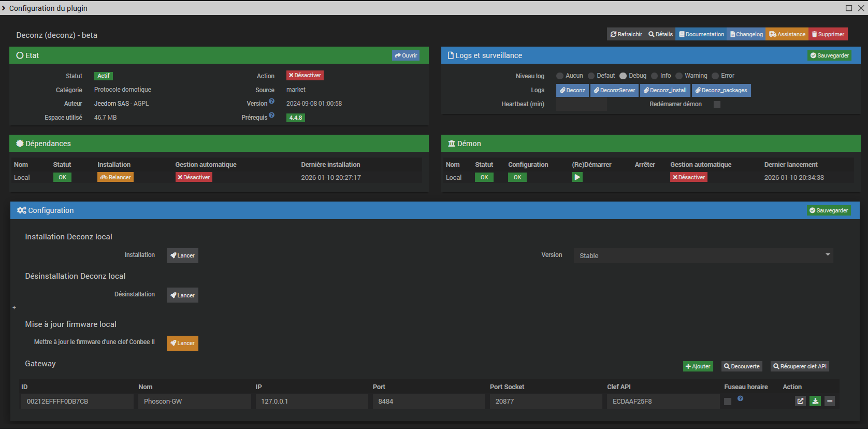Image resolution: width=868 pixels, height=429 pixels.
Task: Expand the Configuration du plugin chevron
Action: pos(4,8)
